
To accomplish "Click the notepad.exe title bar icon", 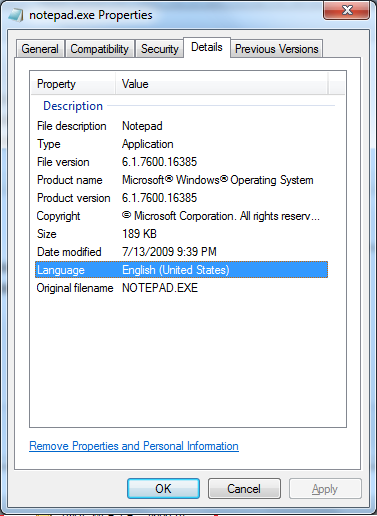I will coord(16,15).
